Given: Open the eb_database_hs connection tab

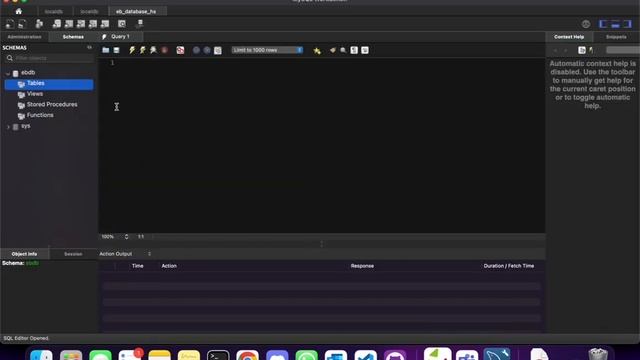Looking at the screenshot, I should click(136, 11).
